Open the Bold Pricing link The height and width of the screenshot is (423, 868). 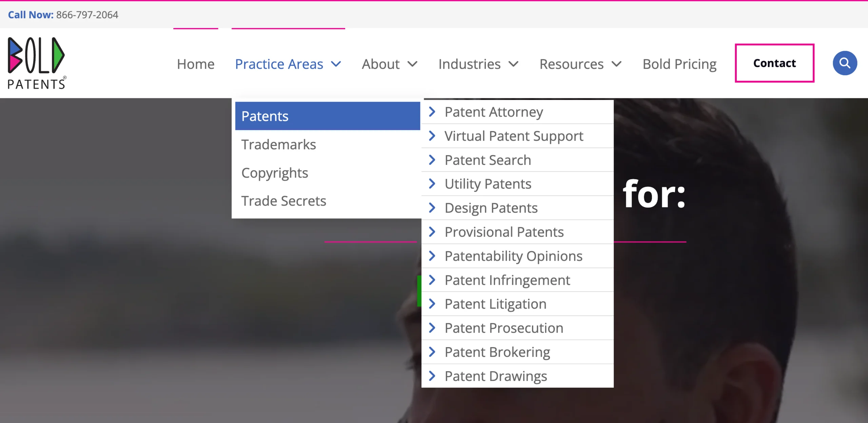(x=679, y=64)
